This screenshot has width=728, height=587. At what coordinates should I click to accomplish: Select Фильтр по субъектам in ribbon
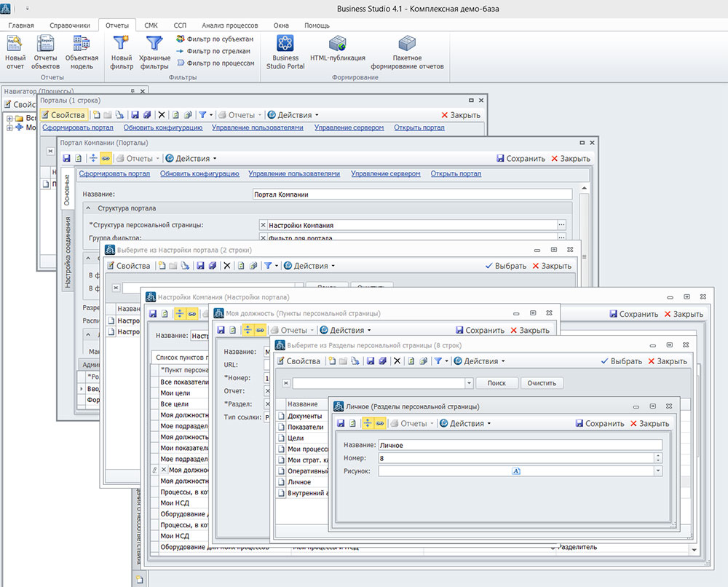[x=214, y=39]
